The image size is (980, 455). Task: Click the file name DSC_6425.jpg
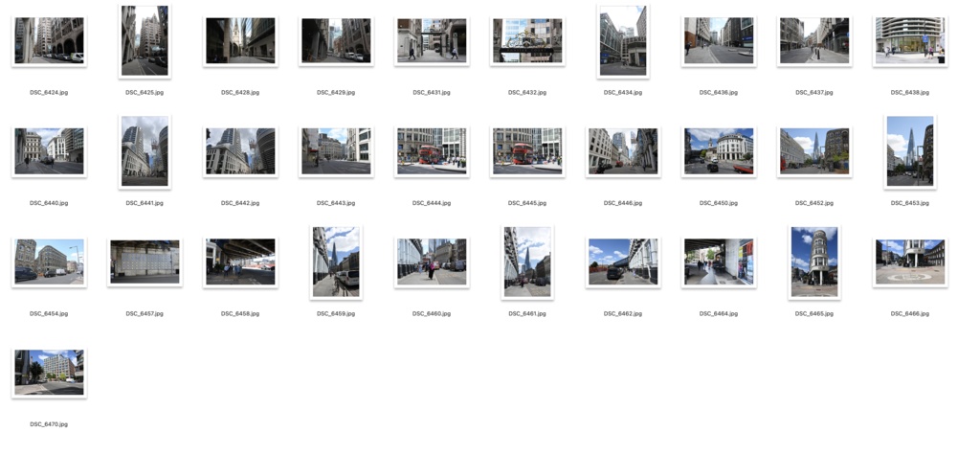pos(145,93)
